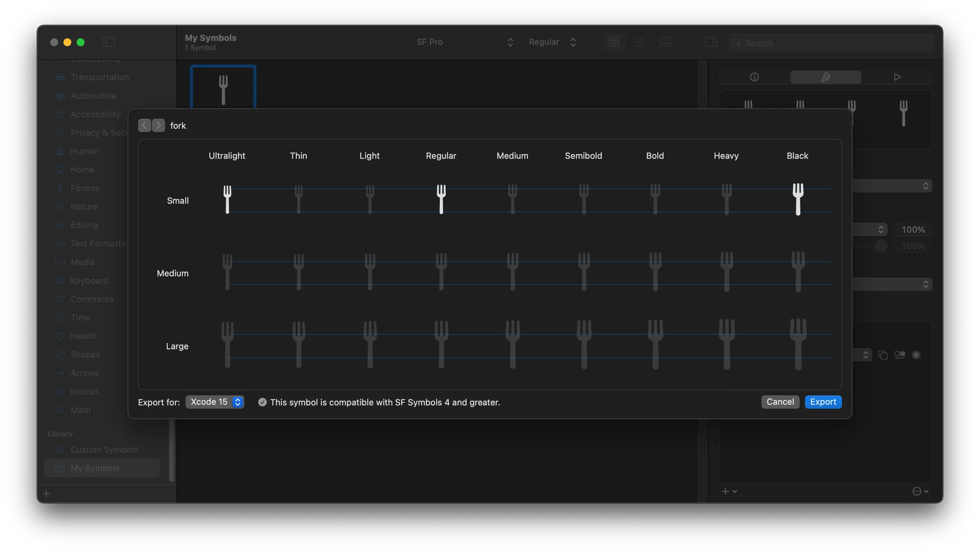This screenshot has height=552, width=980.
Task: Open the SF Pro font dropdown
Action: click(x=464, y=42)
